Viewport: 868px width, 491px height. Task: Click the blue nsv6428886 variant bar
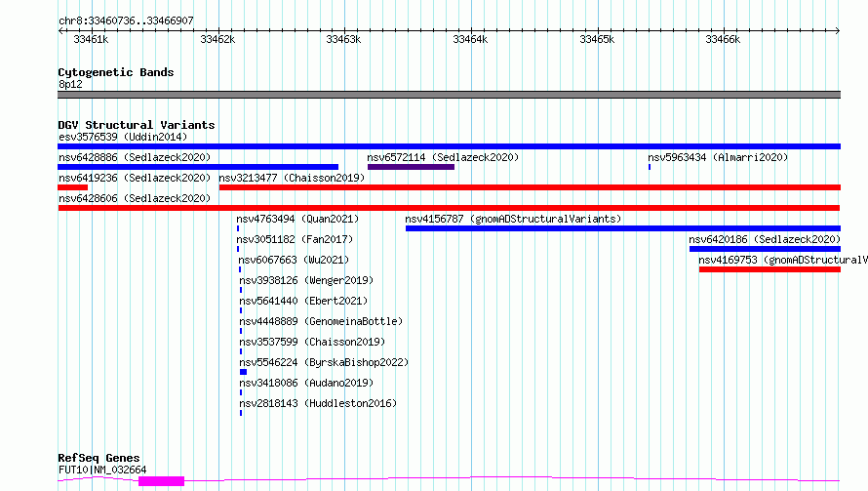click(x=198, y=167)
